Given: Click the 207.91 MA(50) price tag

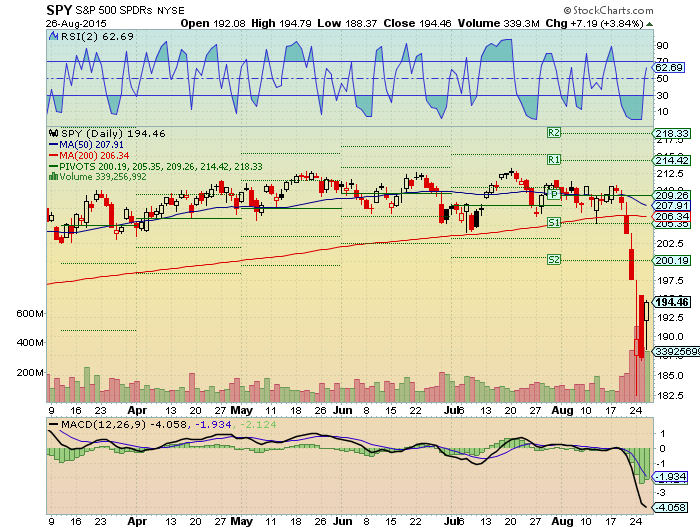Looking at the screenshot, I should pos(671,205).
